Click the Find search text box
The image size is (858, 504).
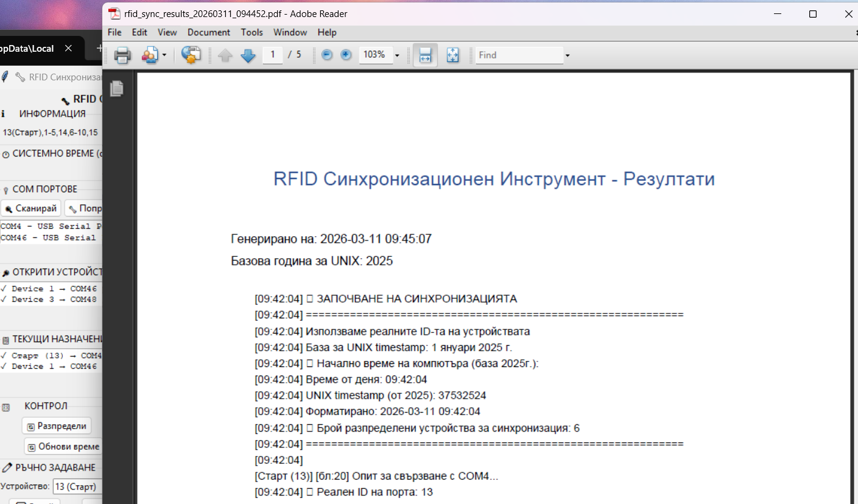pyautogui.click(x=519, y=55)
